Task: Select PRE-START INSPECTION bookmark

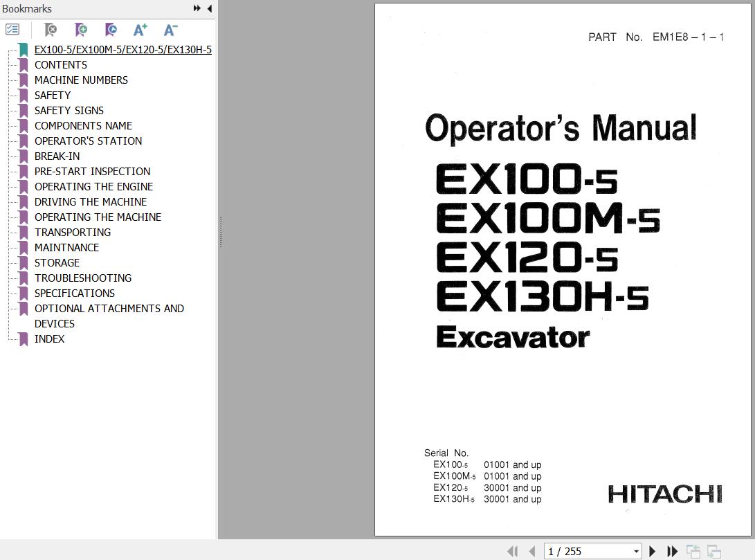Action: (92, 172)
